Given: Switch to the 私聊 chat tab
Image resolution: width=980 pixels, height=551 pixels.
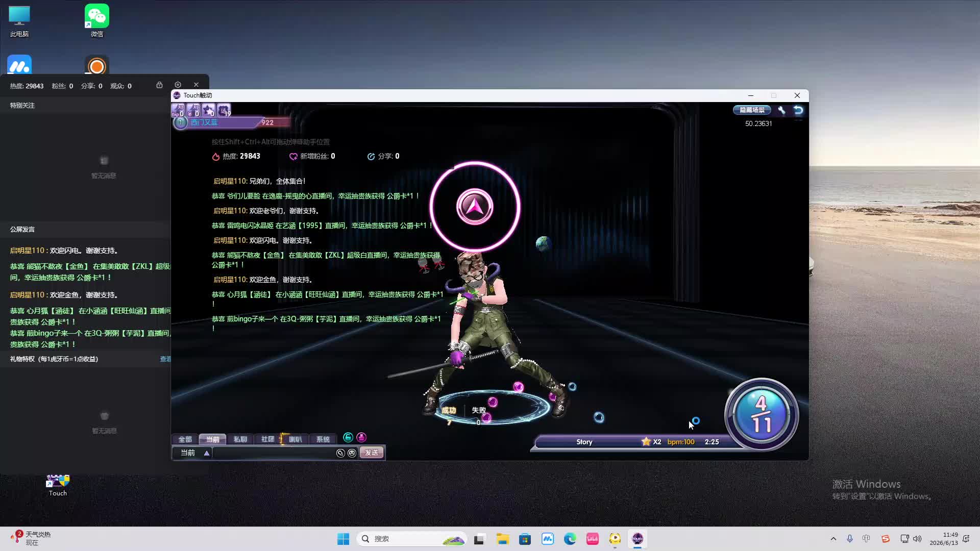Looking at the screenshot, I should [x=240, y=439].
